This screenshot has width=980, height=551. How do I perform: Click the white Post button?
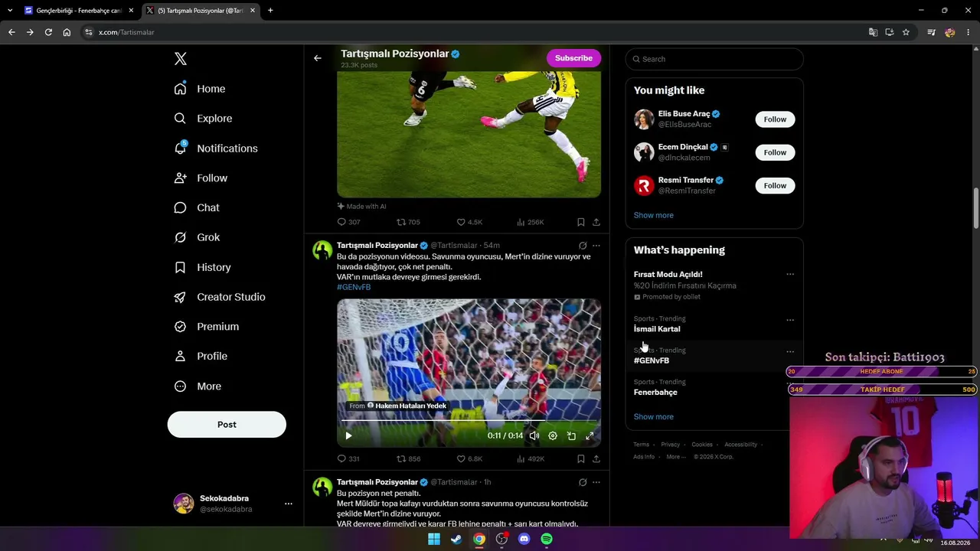pyautogui.click(x=227, y=425)
